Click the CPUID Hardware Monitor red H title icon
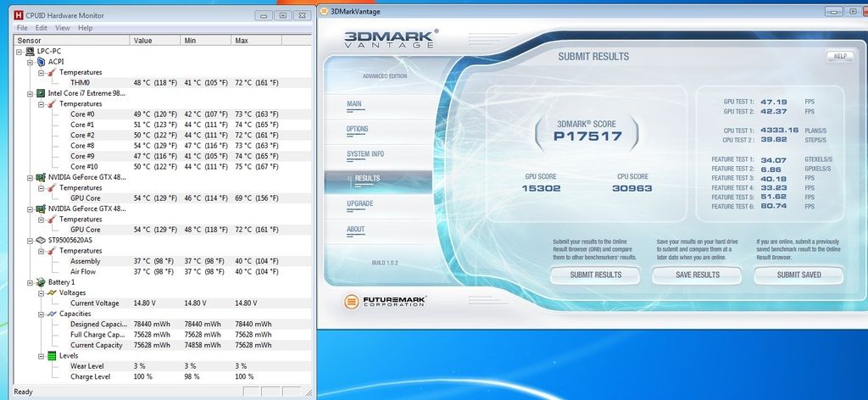This screenshot has height=400, width=868. tap(19, 15)
